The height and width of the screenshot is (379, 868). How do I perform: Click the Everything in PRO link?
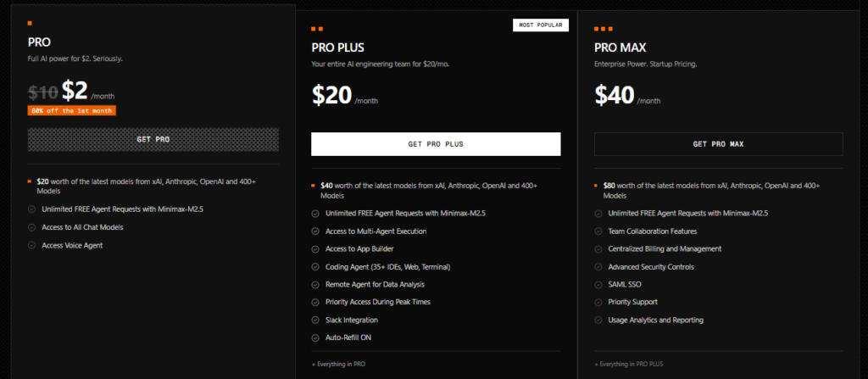click(x=338, y=365)
